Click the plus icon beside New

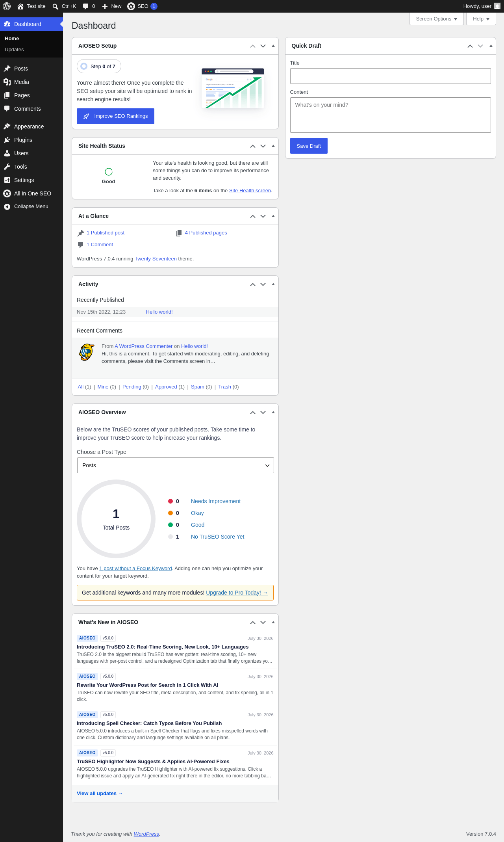coord(105,6)
